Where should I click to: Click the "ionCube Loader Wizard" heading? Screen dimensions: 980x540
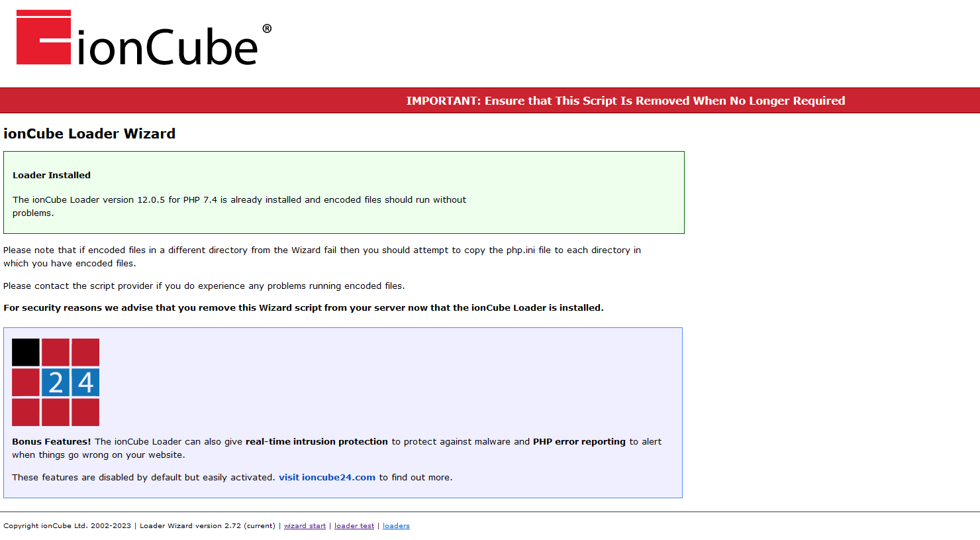(89, 134)
